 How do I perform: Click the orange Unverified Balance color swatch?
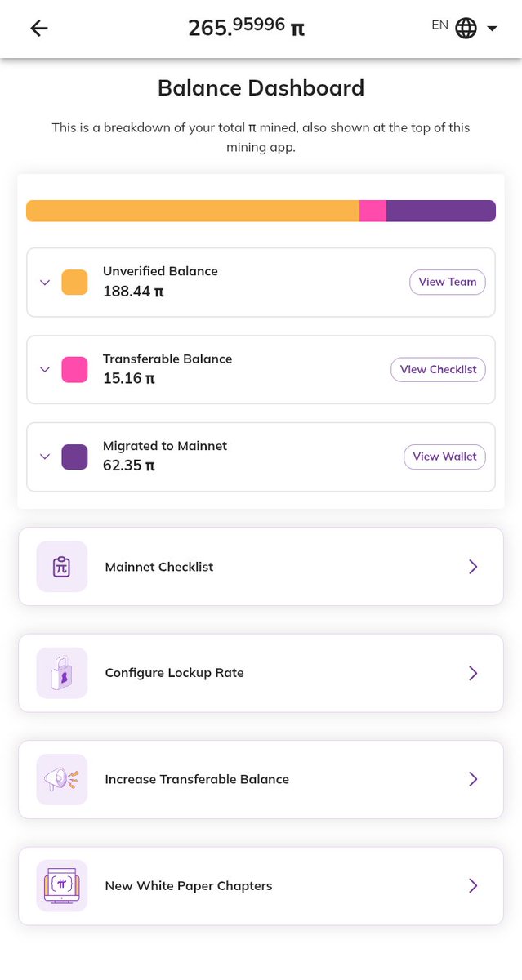click(x=74, y=283)
